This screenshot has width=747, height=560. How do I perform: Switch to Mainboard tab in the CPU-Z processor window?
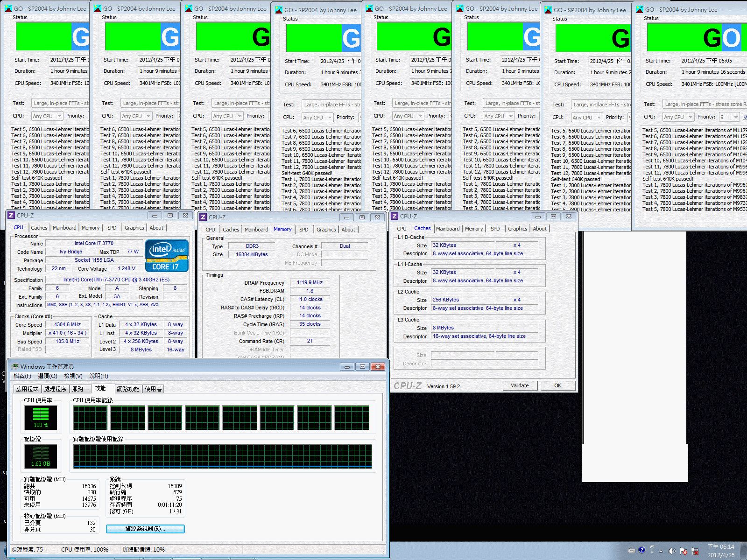(64, 228)
